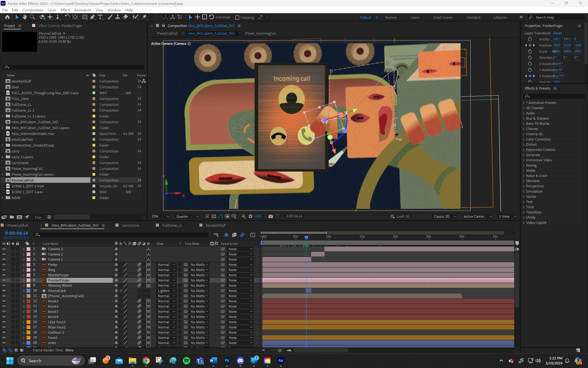Switch to the Review workspace
Screen dimensions: 588x368
[x=390, y=17]
